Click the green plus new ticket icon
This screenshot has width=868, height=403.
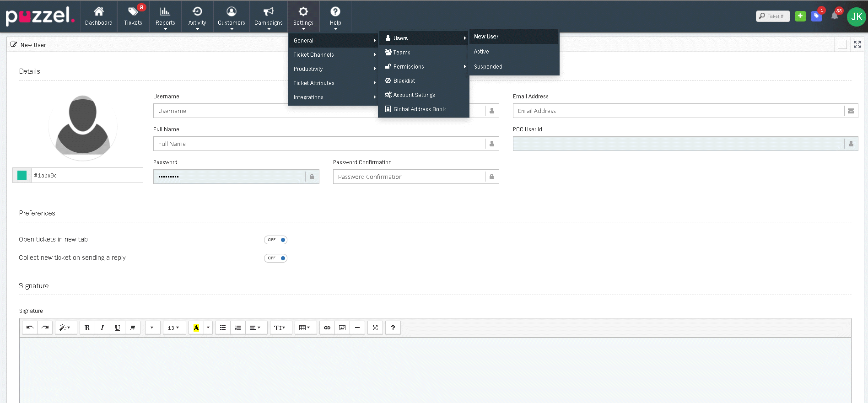click(x=800, y=16)
